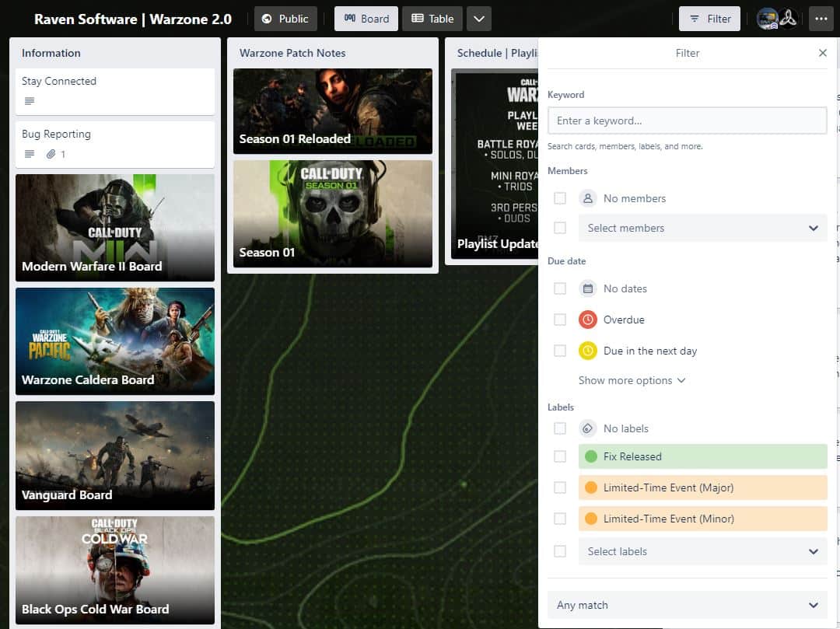
Task: Click the No members person icon
Action: (588, 198)
